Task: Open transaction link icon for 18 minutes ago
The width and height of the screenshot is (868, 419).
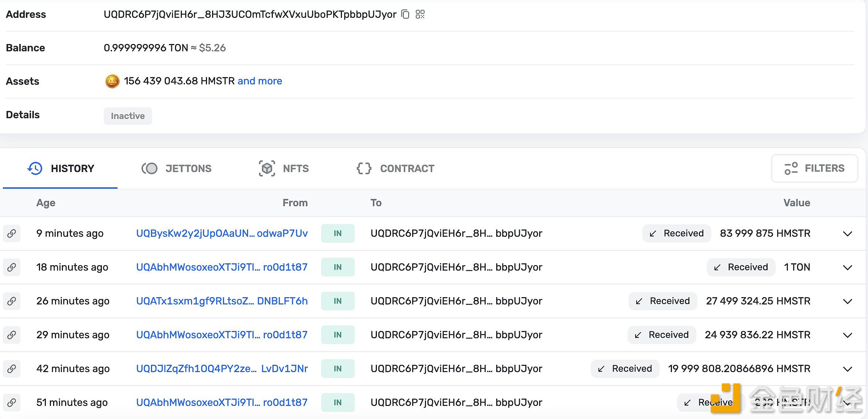Action: [x=12, y=267]
